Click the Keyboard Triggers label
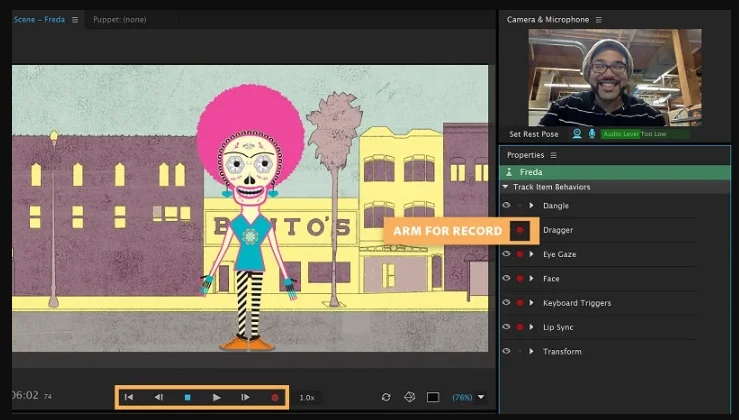The image size is (739, 420). tap(577, 303)
